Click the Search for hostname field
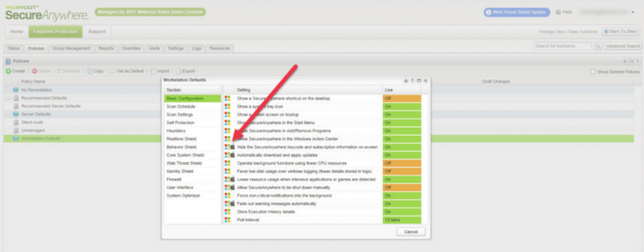This screenshot has width=644, height=252. (x=563, y=46)
